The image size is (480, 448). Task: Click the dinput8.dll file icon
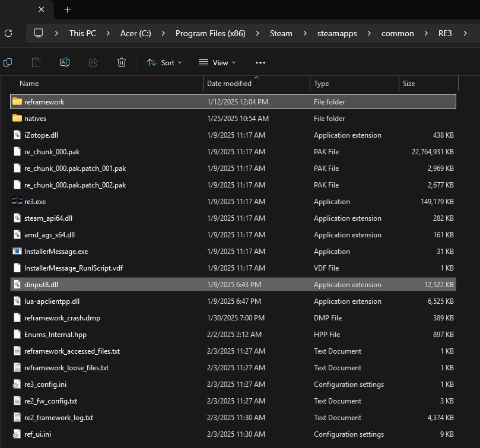17,284
